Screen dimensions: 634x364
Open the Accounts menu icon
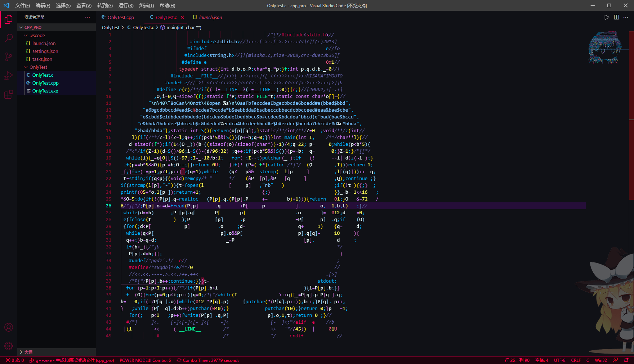pos(9,327)
